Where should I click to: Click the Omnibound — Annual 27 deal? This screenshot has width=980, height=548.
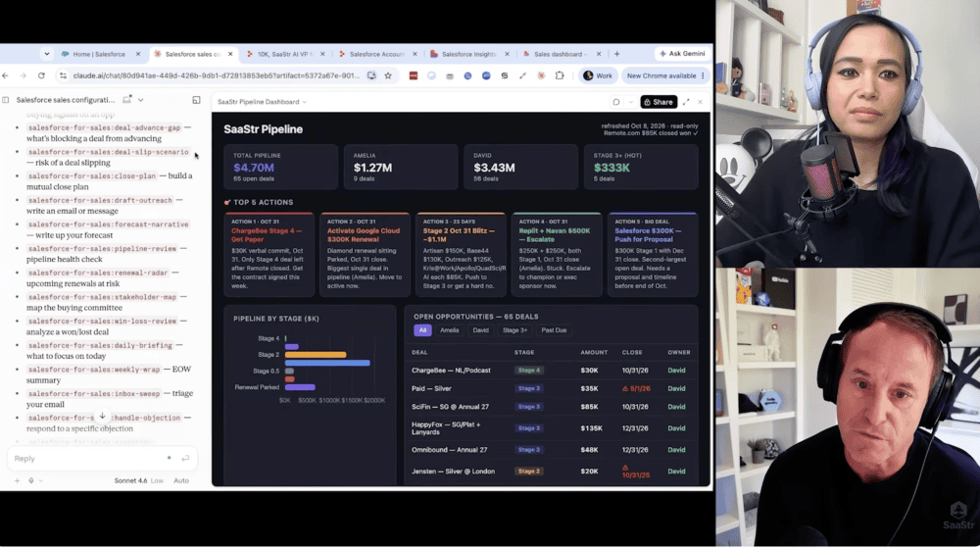(449, 450)
